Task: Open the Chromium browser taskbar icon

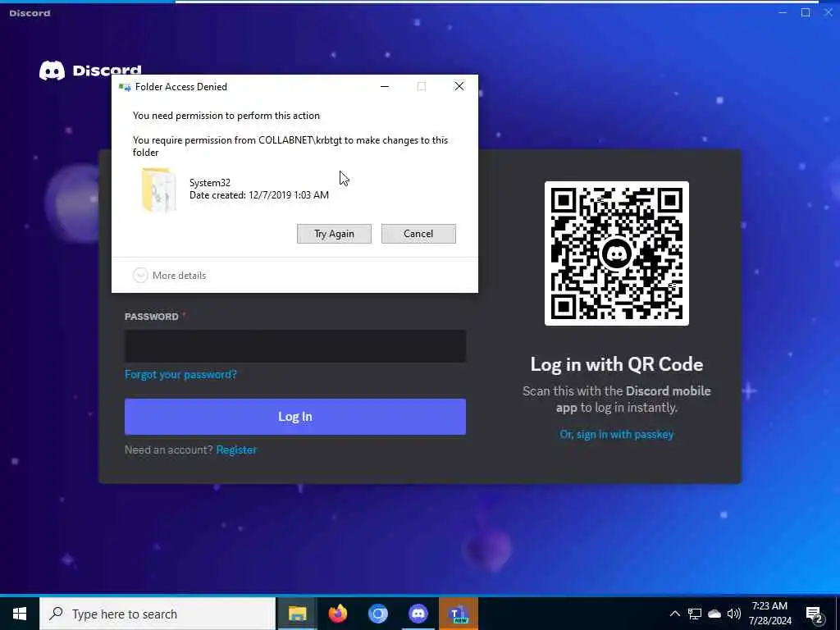Action: [x=377, y=614]
